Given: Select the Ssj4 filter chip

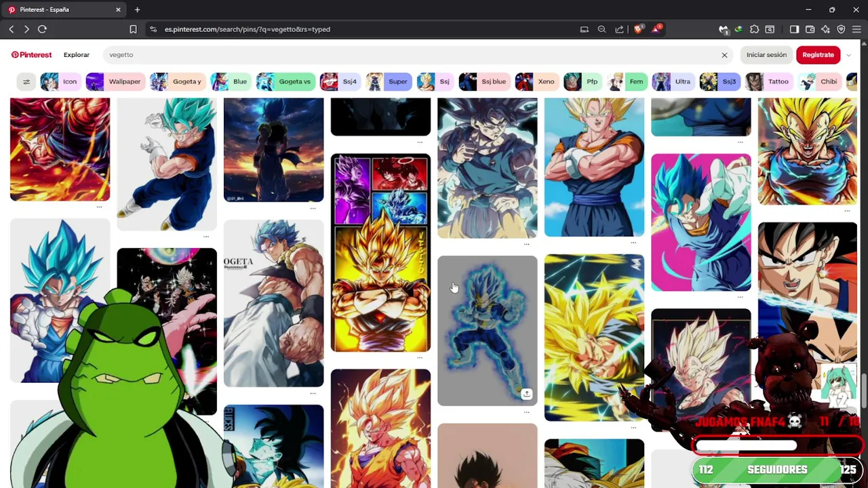Looking at the screenshot, I should tap(340, 81).
